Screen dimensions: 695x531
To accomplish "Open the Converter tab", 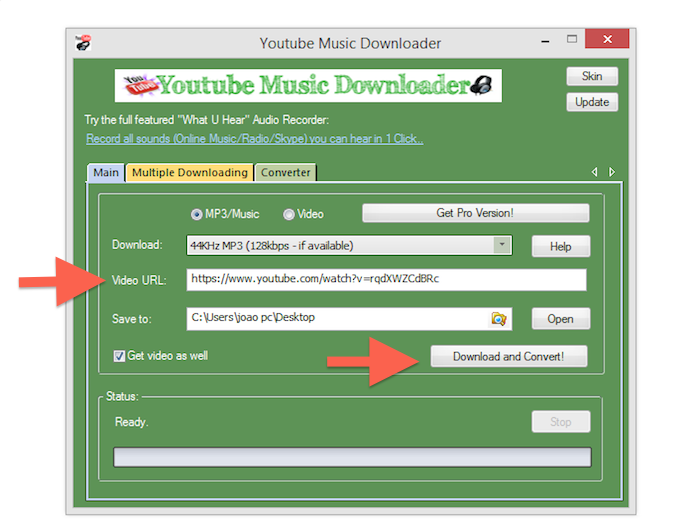I will (285, 172).
